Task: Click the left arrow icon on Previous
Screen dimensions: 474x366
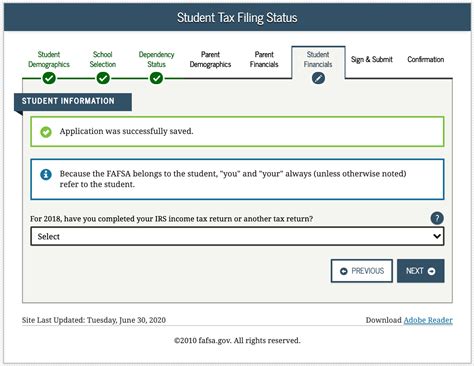Action: coord(344,271)
